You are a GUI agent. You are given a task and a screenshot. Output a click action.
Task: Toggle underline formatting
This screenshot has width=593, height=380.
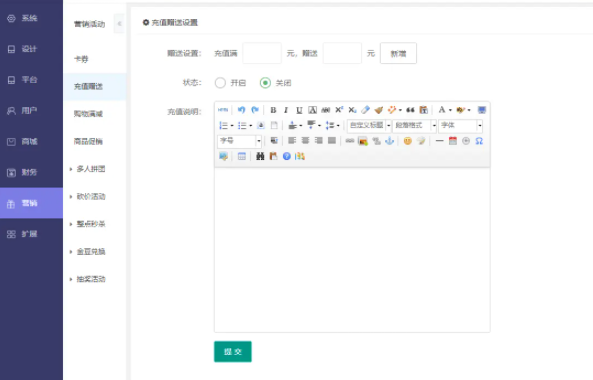pos(299,110)
